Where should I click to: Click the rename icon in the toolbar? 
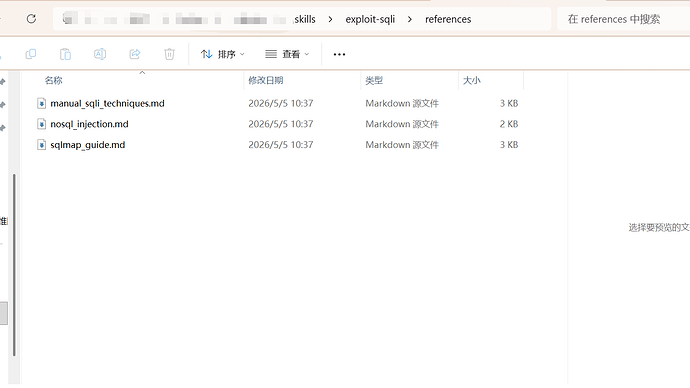[100, 54]
